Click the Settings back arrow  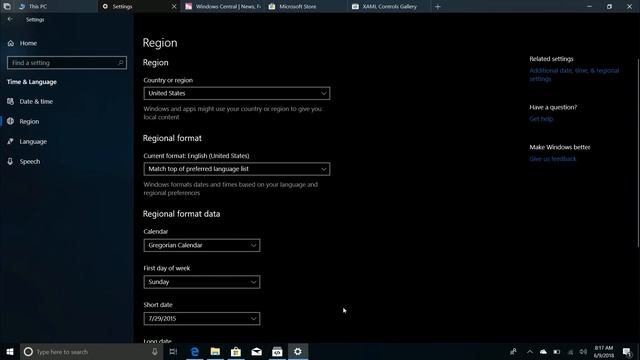click(10, 19)
